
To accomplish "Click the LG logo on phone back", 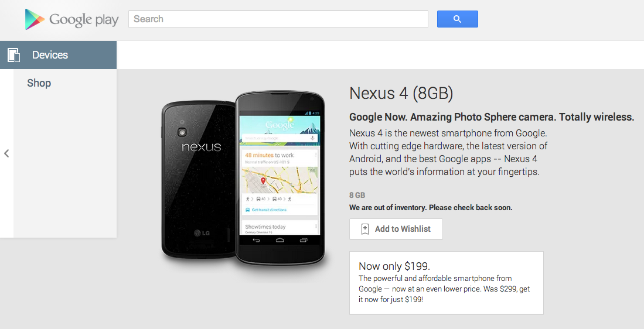I will [x=202, y=233].
